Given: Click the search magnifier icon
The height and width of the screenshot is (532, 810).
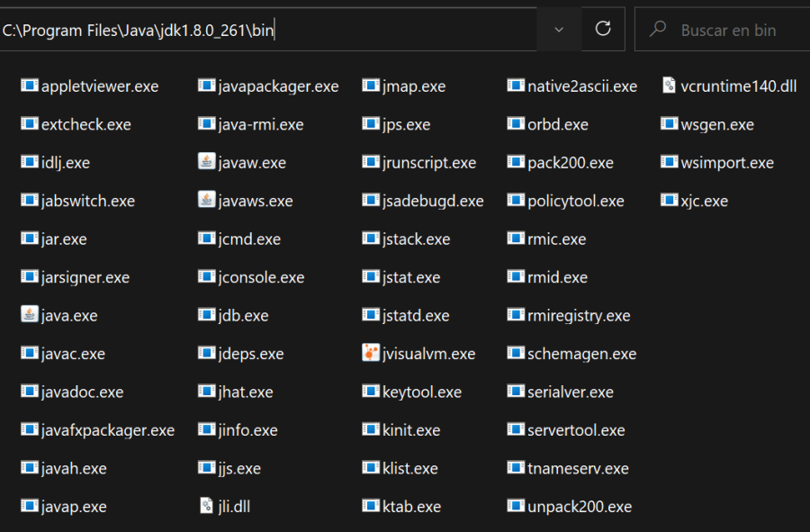Looking at the screenshot, I should pyautogui.click(x=658, y=30).
